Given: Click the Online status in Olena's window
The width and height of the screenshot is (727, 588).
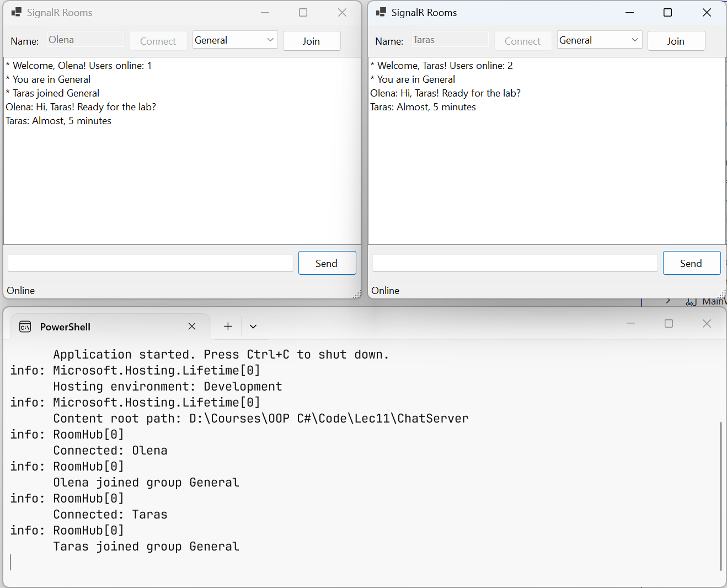Looking at the screenshot, I should click(21, 291).
